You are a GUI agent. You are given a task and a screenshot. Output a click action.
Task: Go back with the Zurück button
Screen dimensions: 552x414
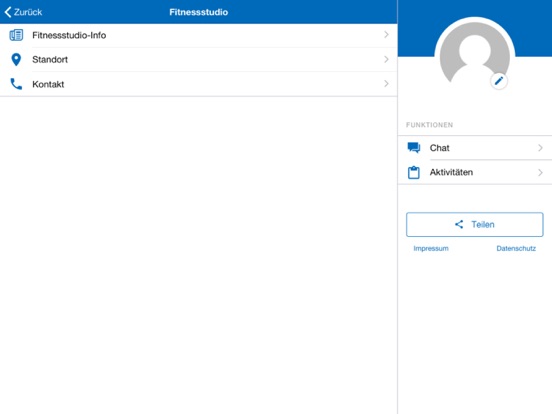[x=23, y=12]
